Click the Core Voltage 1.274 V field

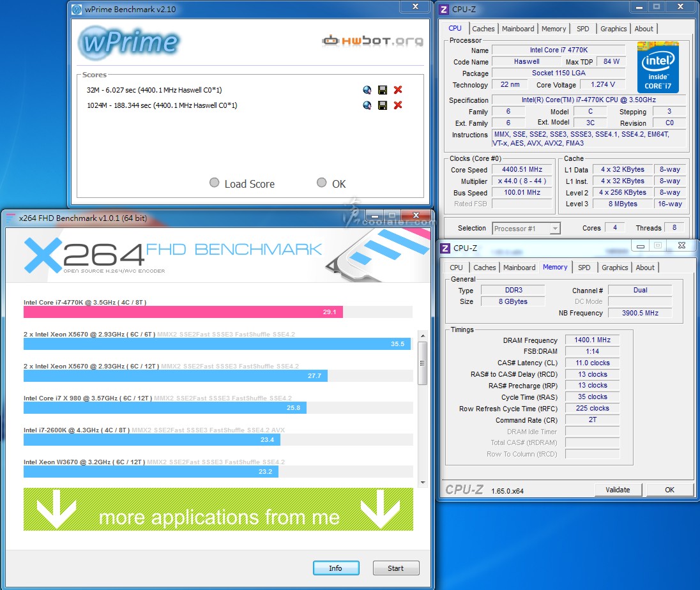(603, 84)
